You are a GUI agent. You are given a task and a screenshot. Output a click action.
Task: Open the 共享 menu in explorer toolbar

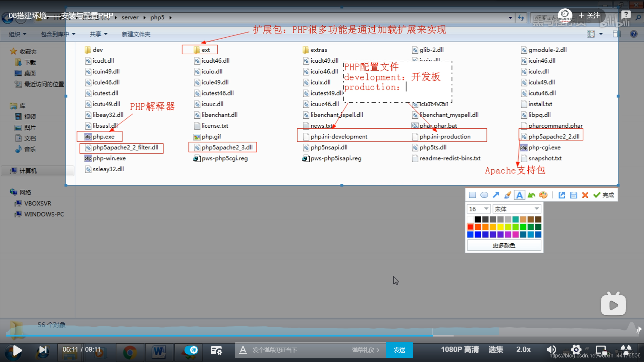pyautogui.click(x=98, y=34)
